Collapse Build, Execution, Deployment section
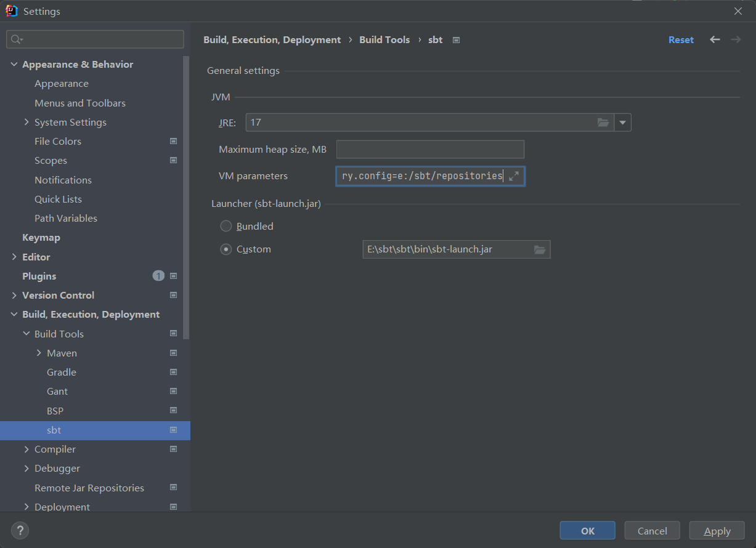The height and width of the screenshot is (548, 756). 14,314
